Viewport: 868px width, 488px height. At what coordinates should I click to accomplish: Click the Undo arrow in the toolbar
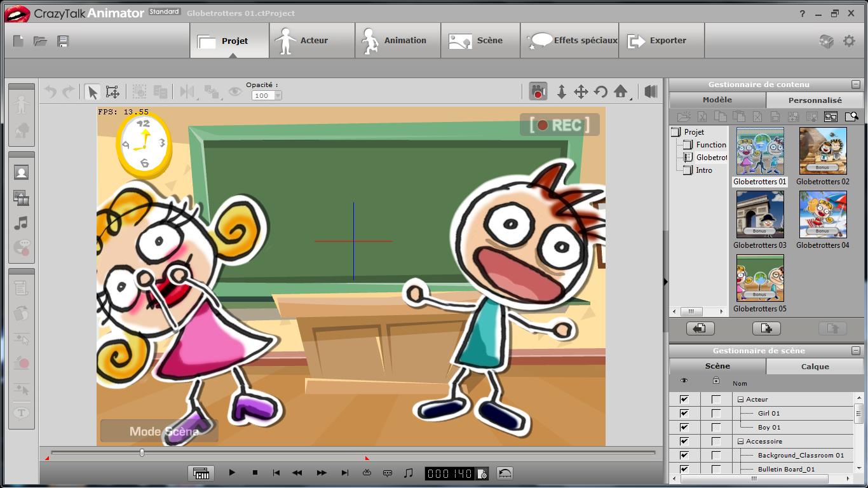pyautogui.click(x=50, y=92)
